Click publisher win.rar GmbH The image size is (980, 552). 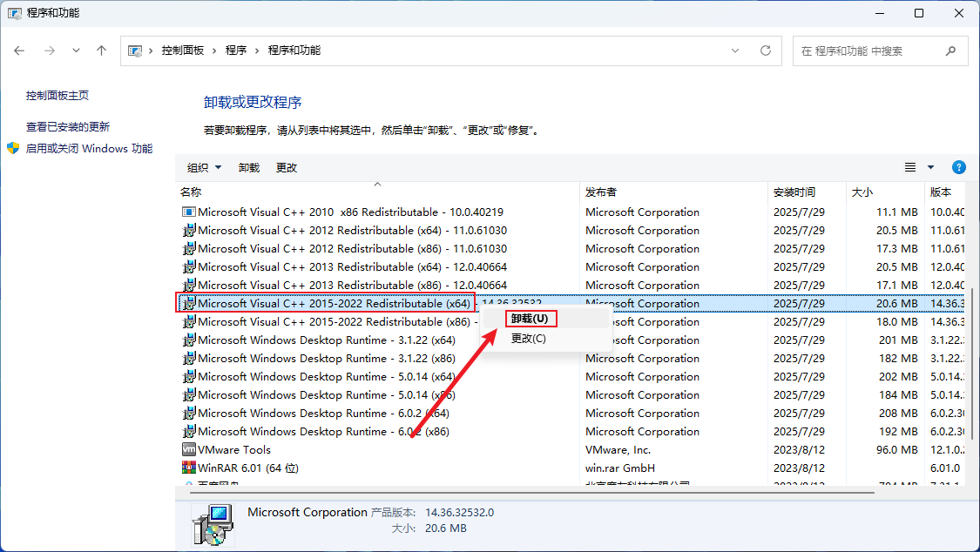coord(620,468)
